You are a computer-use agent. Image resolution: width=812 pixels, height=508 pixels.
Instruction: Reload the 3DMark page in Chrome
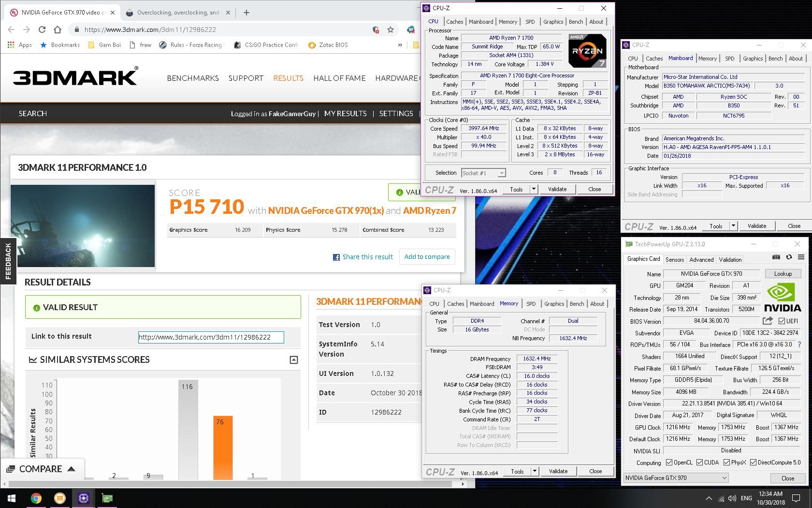42,30
